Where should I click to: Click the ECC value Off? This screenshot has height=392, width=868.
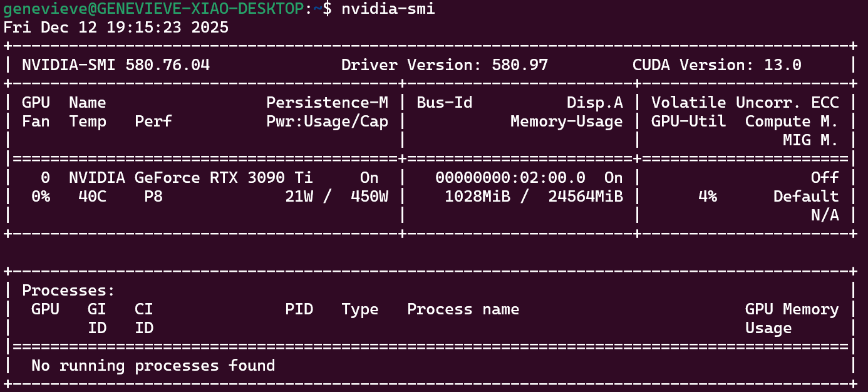tap(825, 178)
